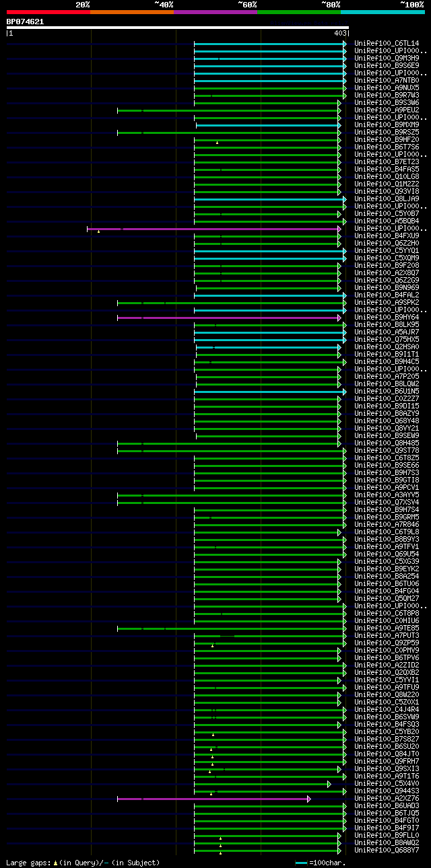Open the UniRef100_Q944S3 hit label
This screenshot has width=431, height=868.
coord(387,791)
